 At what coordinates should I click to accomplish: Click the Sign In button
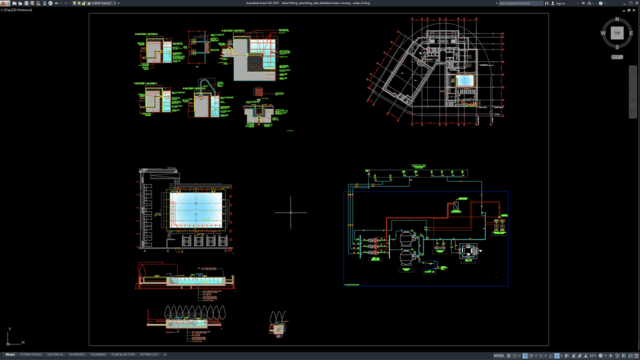(558, 3)
